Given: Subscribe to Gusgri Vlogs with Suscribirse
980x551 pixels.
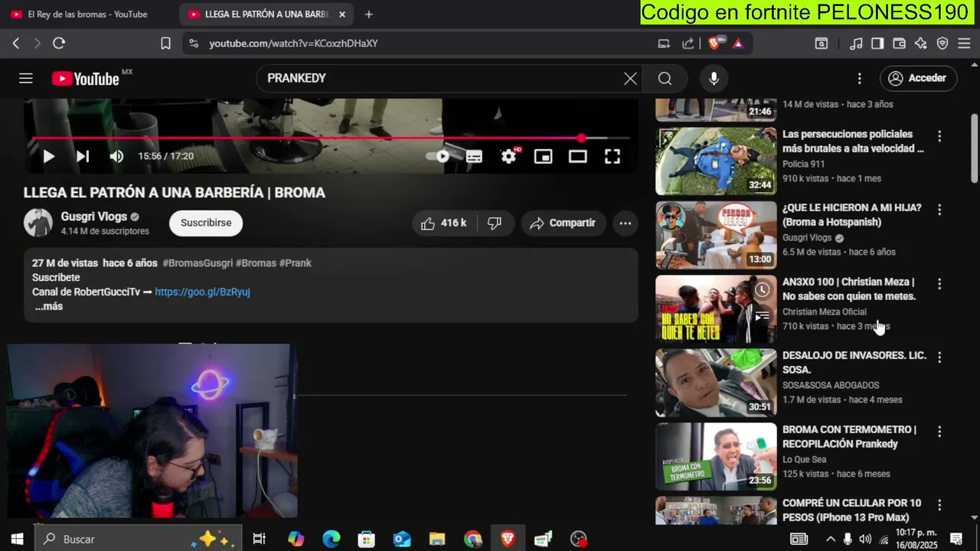Looking at the screenshot, I should coord(206,223).
